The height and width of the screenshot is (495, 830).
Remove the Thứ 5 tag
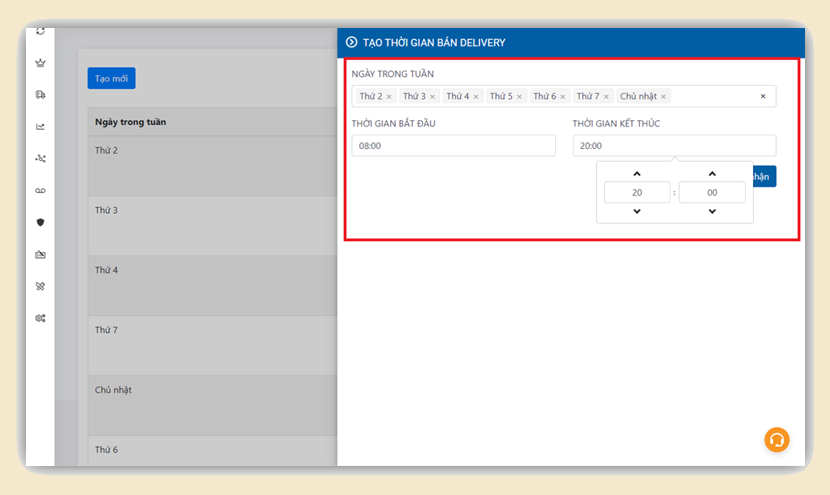coord(520,97)
